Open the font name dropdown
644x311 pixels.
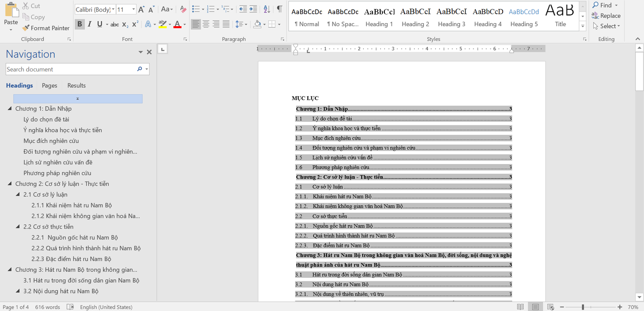pos(113,10)
